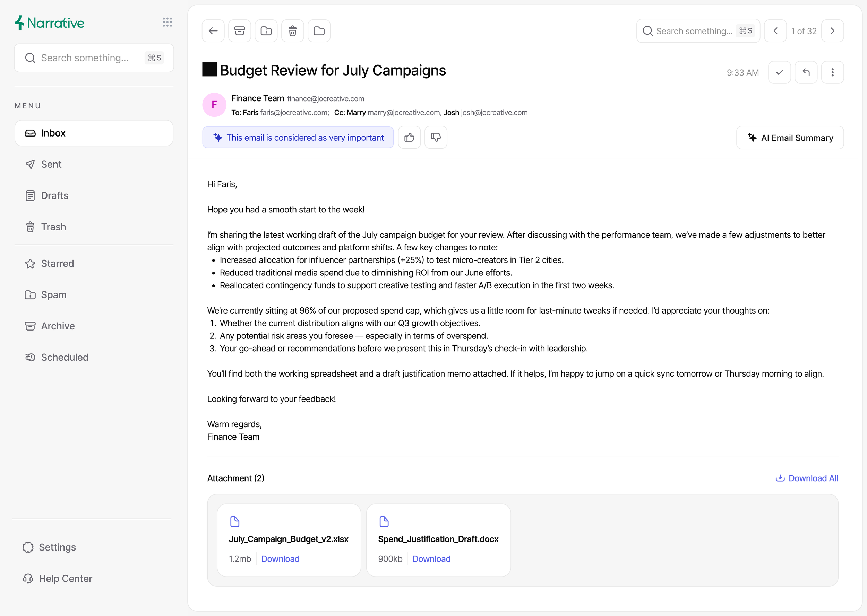Open the apps grid icon near Narrative logo

(168, 23)
